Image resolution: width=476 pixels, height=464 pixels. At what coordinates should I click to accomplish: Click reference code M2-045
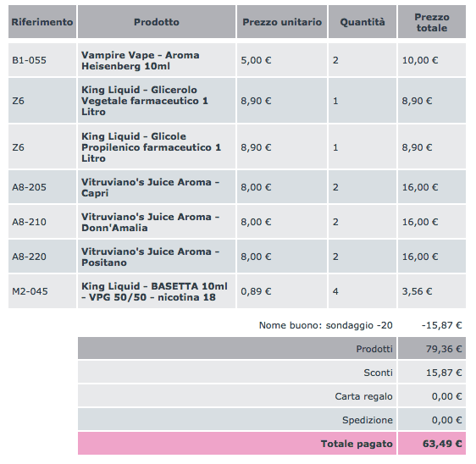click(x=30, y=291)
